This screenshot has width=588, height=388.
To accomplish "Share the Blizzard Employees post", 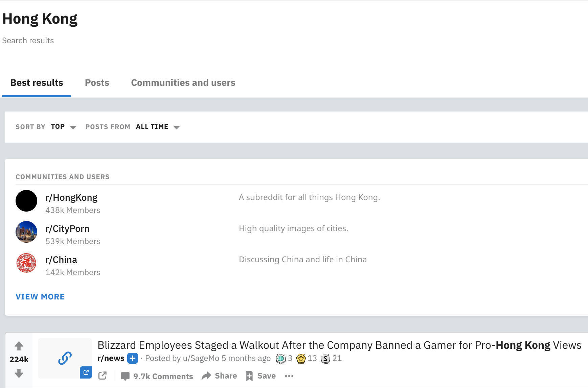I will point(219,376).
